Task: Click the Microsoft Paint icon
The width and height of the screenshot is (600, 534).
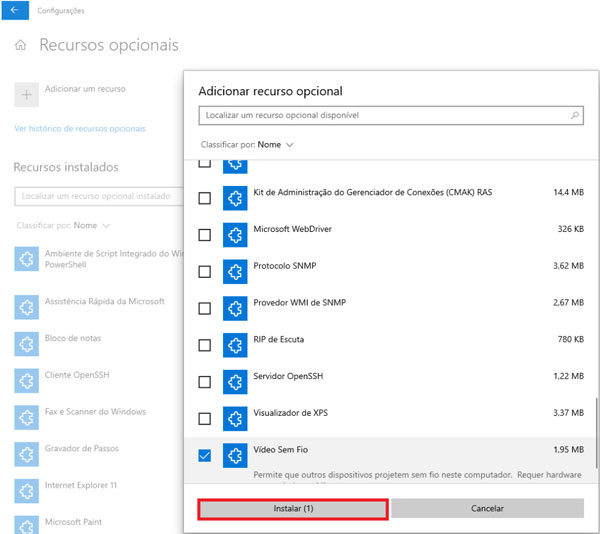Action: tap(26, 525)
